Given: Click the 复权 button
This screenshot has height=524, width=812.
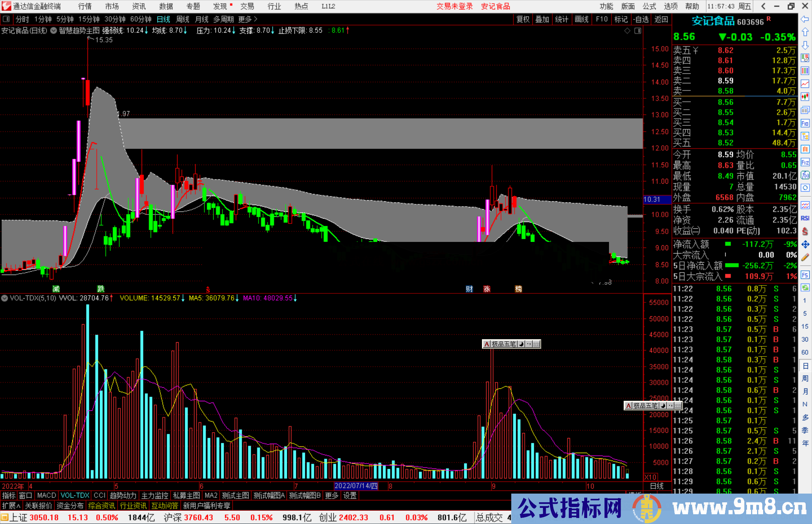Looking at the screenshot, I should [523, 19].
